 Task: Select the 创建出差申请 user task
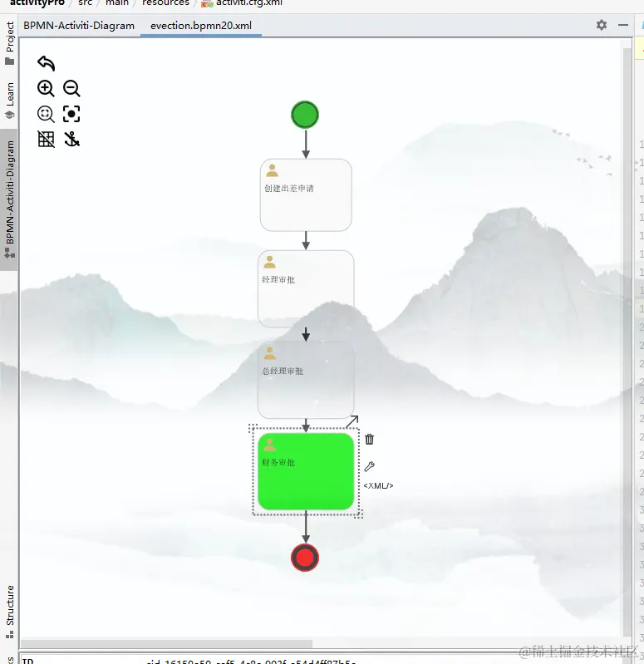(x=306, y=195)
